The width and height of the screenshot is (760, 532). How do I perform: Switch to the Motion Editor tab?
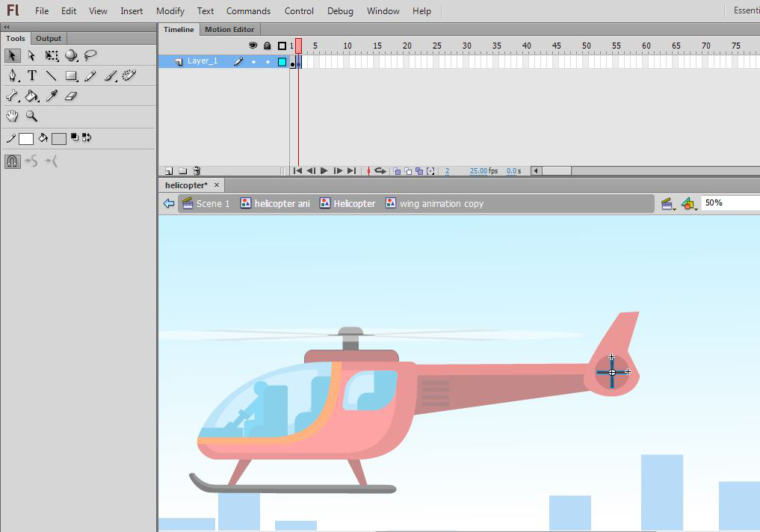pyautogui.click(x=229, y=30)
